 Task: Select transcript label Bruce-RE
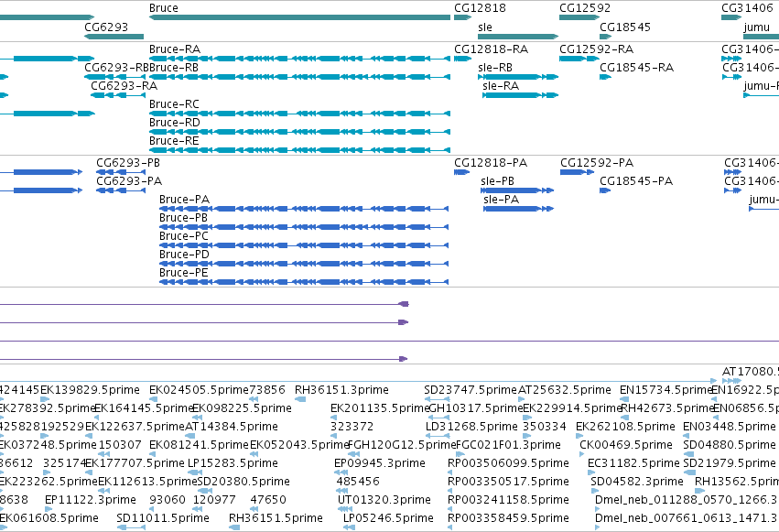pos(174,141)
